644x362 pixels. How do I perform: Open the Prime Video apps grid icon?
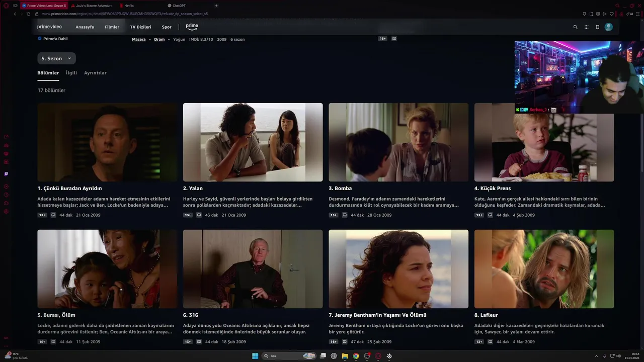tap(587, 27)
